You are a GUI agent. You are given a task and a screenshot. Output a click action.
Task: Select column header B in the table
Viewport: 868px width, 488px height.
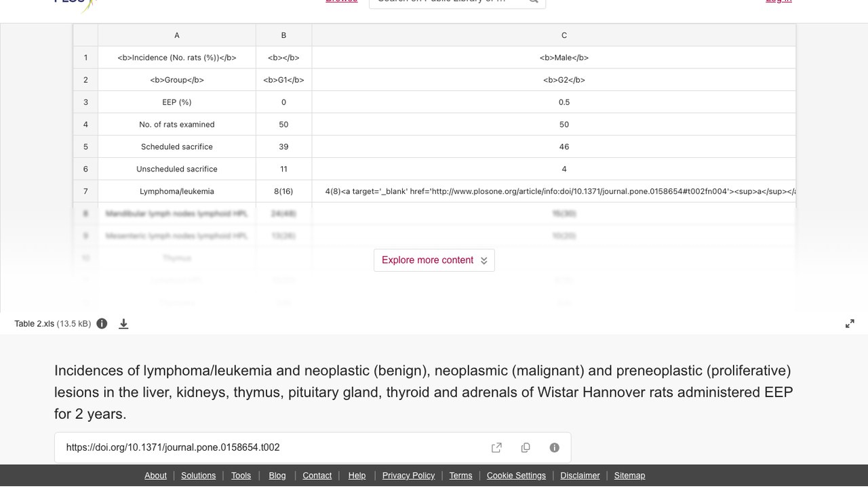point(283,35)
